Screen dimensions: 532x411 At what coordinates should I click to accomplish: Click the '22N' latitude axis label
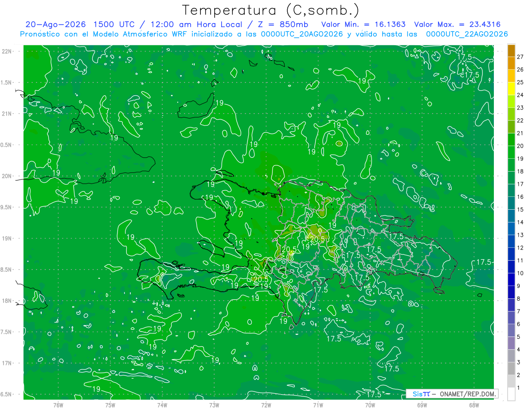(6, 51)
